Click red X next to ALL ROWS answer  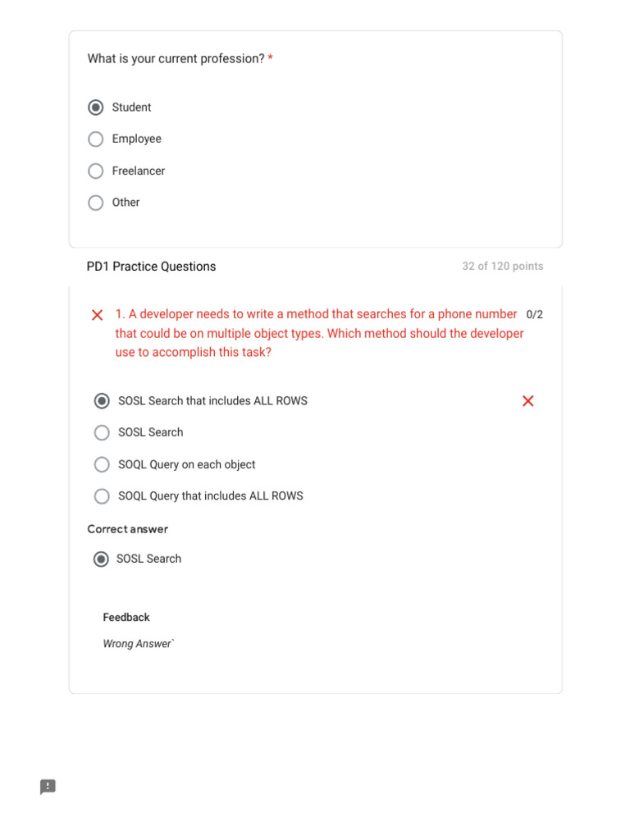pos(527,400)
